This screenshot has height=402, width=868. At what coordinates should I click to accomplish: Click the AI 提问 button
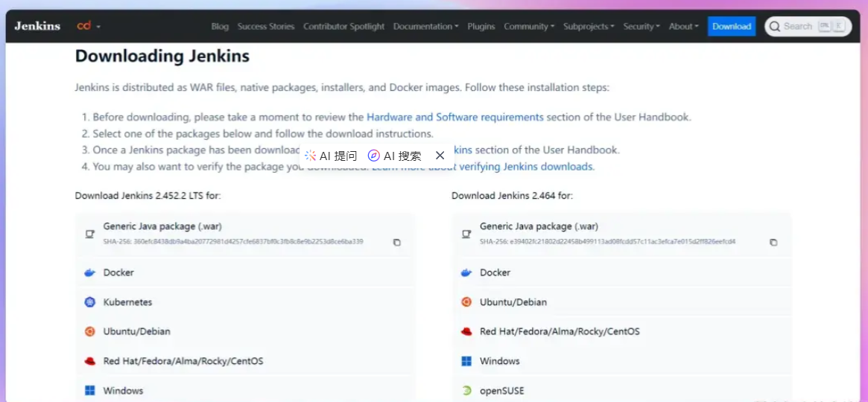coord(331,156)
